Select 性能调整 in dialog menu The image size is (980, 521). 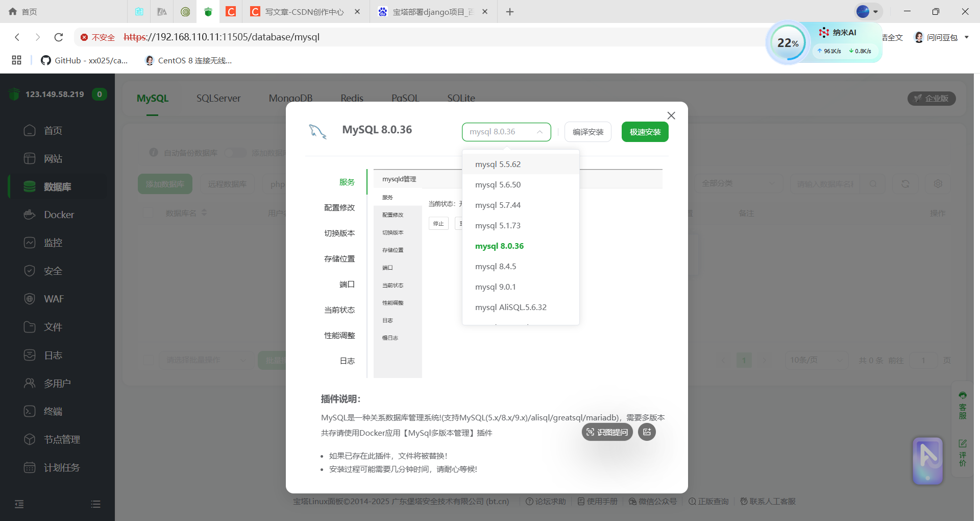coord(339,335)
